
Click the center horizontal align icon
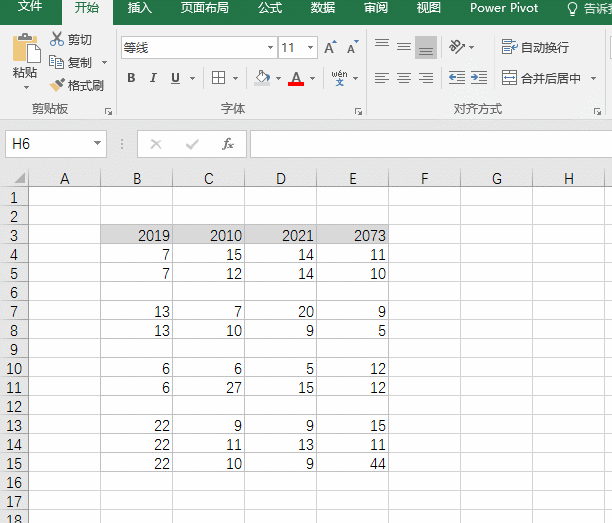403,78
